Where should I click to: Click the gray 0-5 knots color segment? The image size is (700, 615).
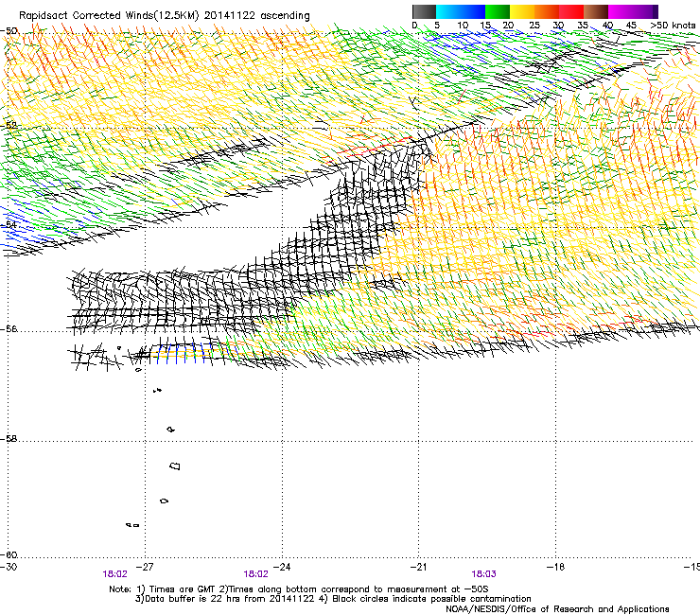click(x=424, y=11)
